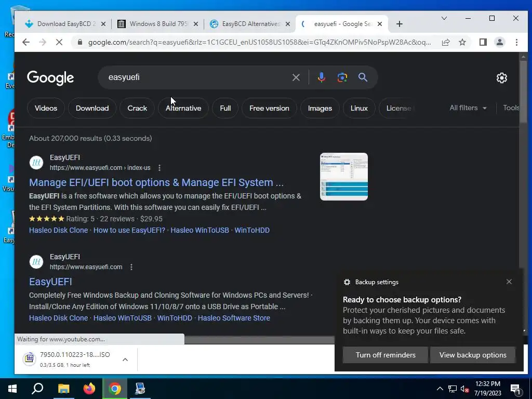Open the share page icon in address bar

[x=446, y=42]
